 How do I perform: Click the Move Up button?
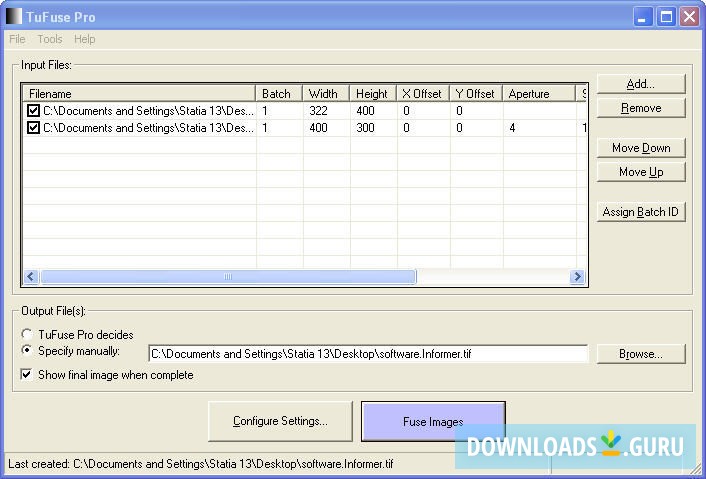[641, 172]
